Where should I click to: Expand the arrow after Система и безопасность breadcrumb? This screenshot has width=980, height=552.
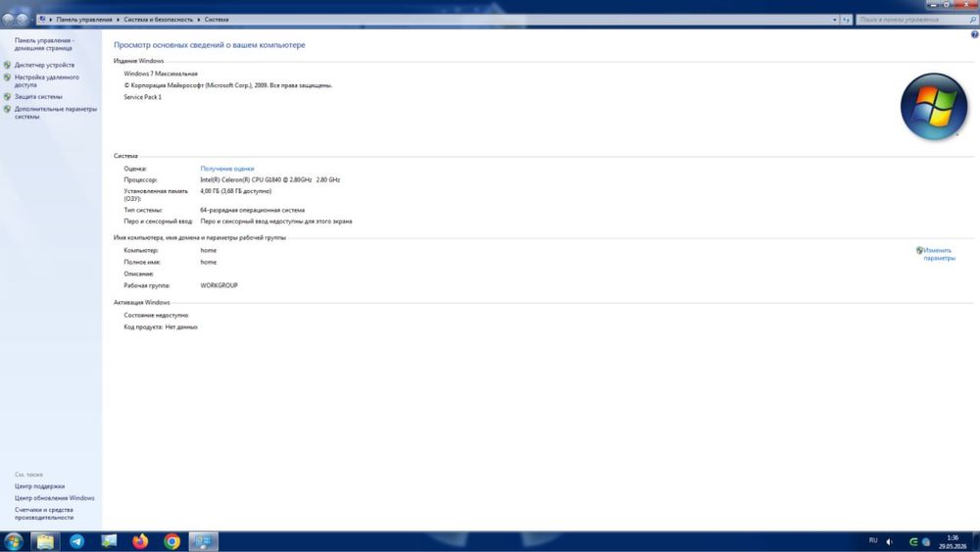pyautogui.click(x=199, y=20)
